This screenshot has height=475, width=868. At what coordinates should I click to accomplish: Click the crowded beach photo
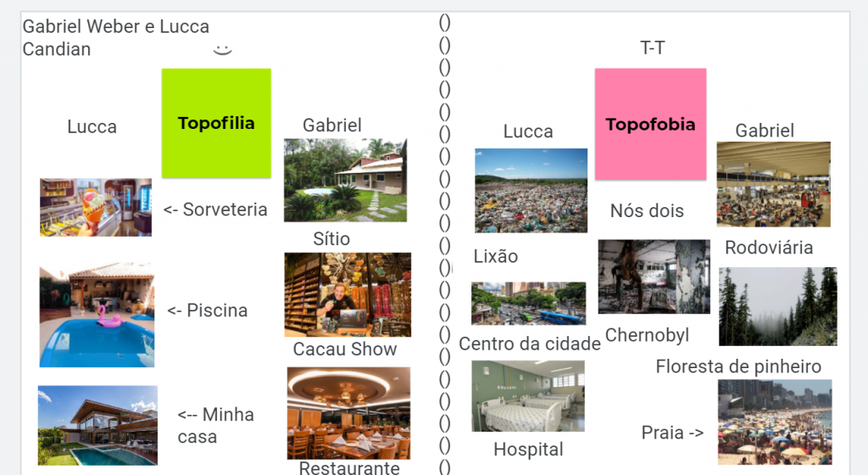775,422
